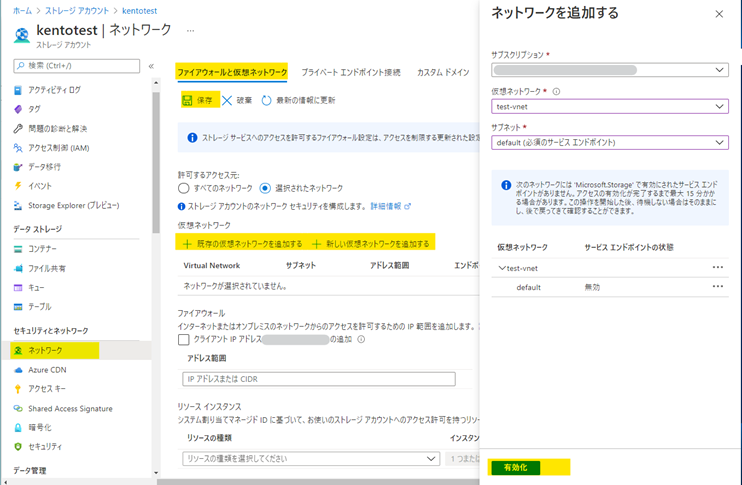Open Azure CDN from the sidebar
The width and height of the screenshot is (742, 485).
[x=46, y=369]
